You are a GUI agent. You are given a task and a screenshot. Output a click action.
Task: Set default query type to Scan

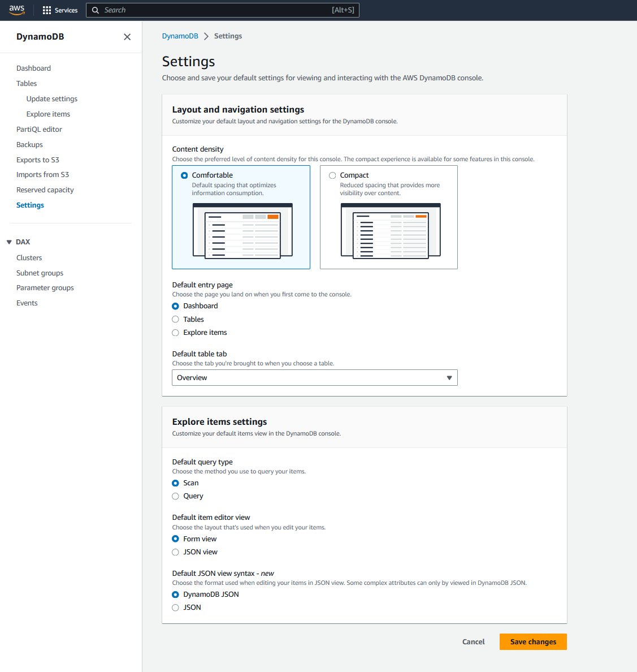click(175, 483)
